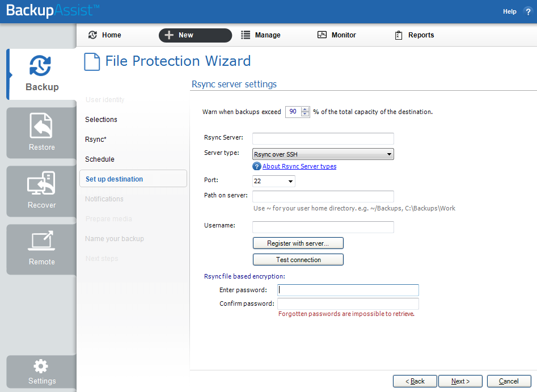Image resolution: width=537 pixels, height=392 pixels.
Task: Increase the capacity warning percentage
Action: [x=305, y=109]
